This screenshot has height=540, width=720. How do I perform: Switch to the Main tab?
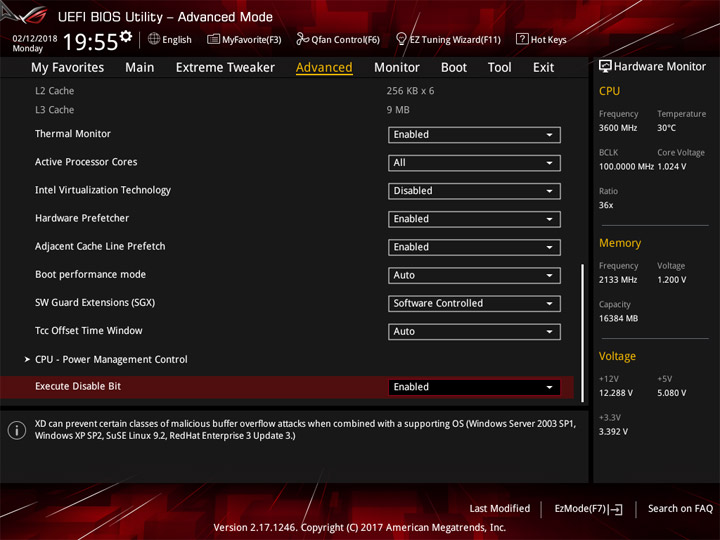pos(140,68)
